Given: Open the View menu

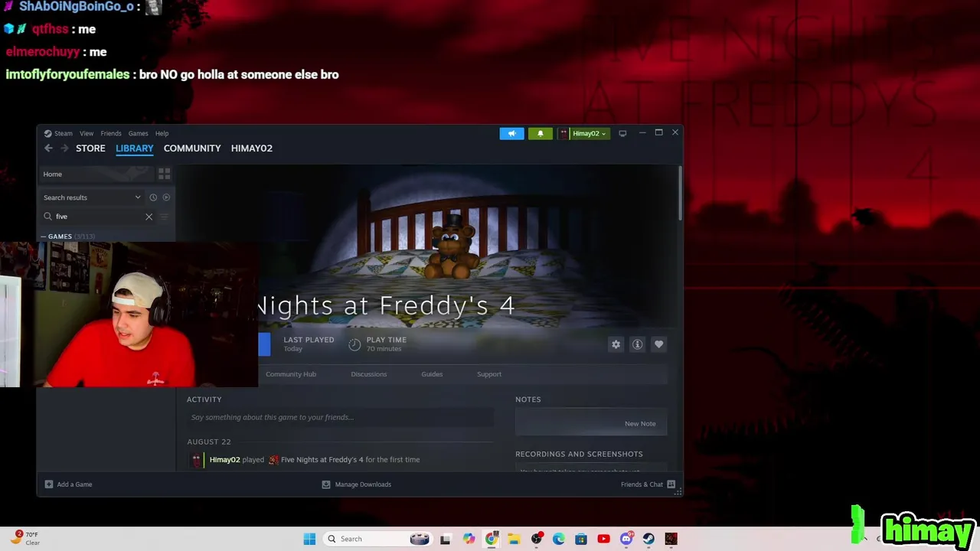Looking at the screenshot, I should point(87,133).
